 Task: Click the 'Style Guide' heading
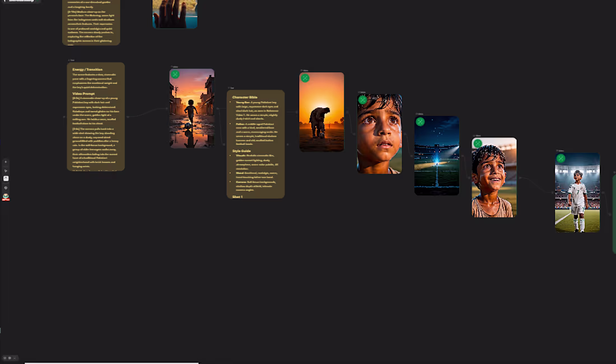click(x=241, y=151)
